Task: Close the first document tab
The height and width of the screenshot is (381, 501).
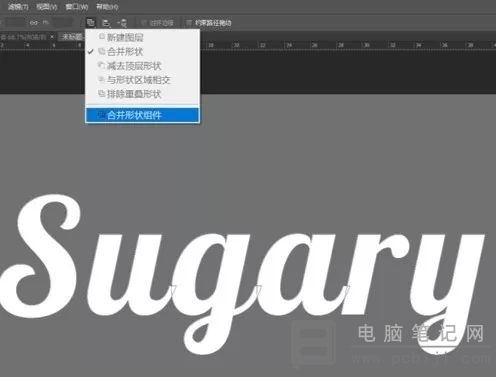Action: click(x=52, y=37)
